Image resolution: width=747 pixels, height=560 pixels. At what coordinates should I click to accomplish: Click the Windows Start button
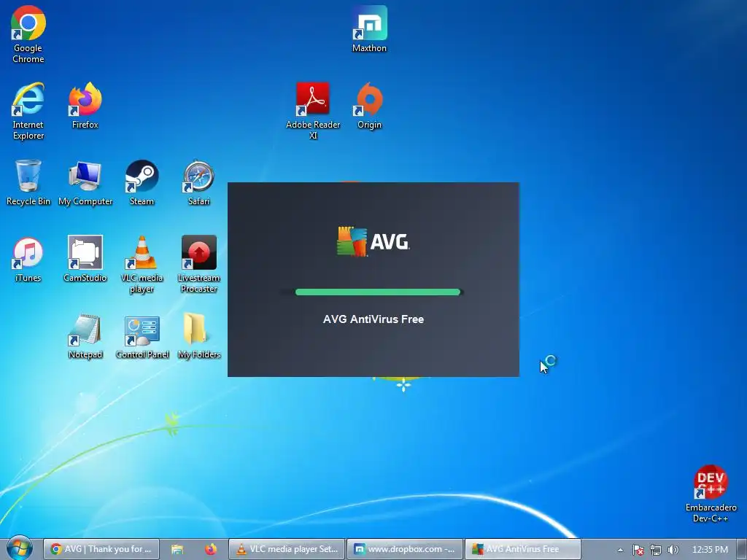(19, 548)
